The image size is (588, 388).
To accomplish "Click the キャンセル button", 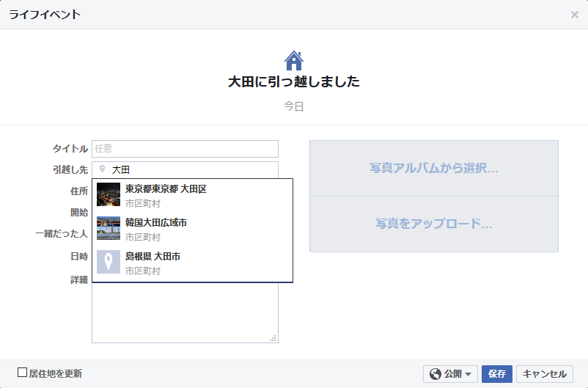I will coord(545,374).
